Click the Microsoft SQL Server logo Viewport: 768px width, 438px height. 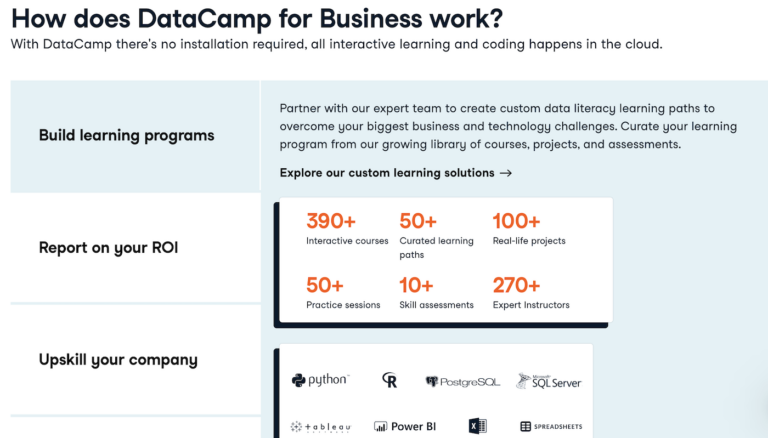coord(549,381)
